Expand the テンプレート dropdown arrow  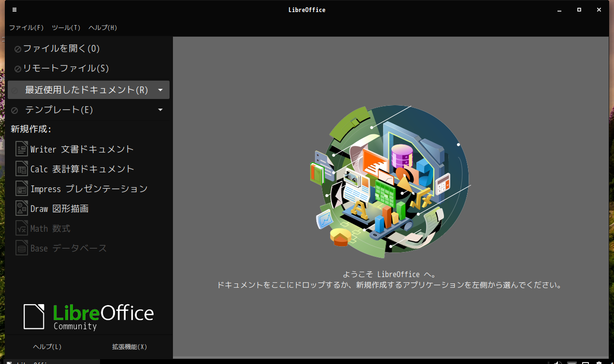160,110
